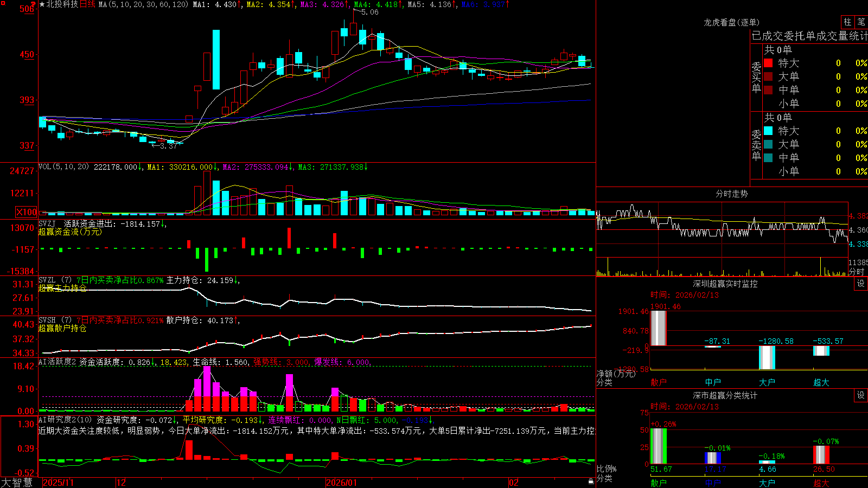Click the 超大 -533.57 bar in 实时监控

[821, 351]
